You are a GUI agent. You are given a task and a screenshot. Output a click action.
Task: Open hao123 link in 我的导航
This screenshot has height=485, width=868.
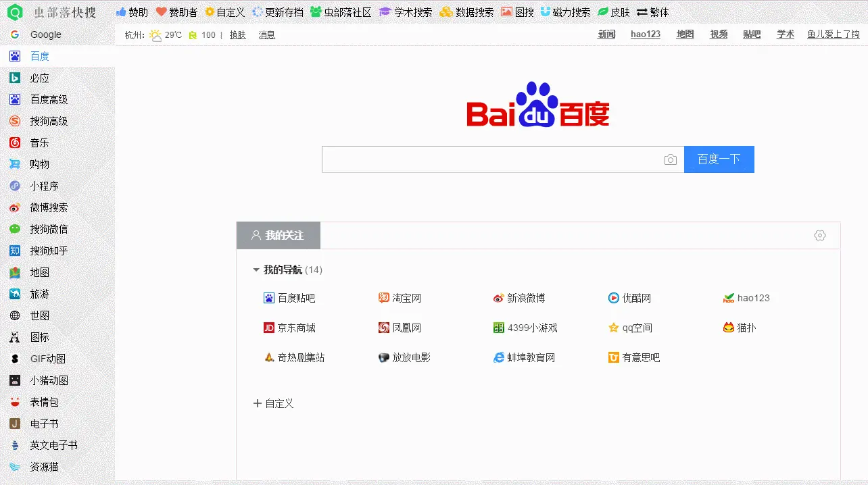coord(747,298)
